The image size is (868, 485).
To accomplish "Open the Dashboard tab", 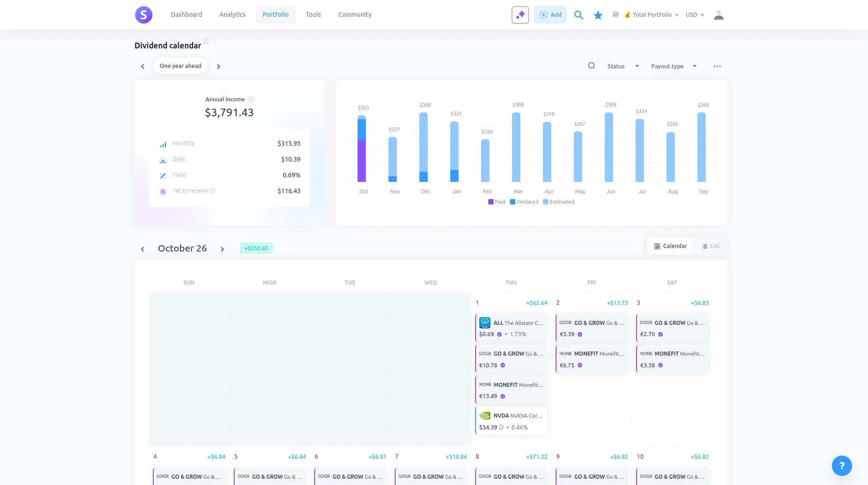I will pyautogui.click(x=186, y=15).
